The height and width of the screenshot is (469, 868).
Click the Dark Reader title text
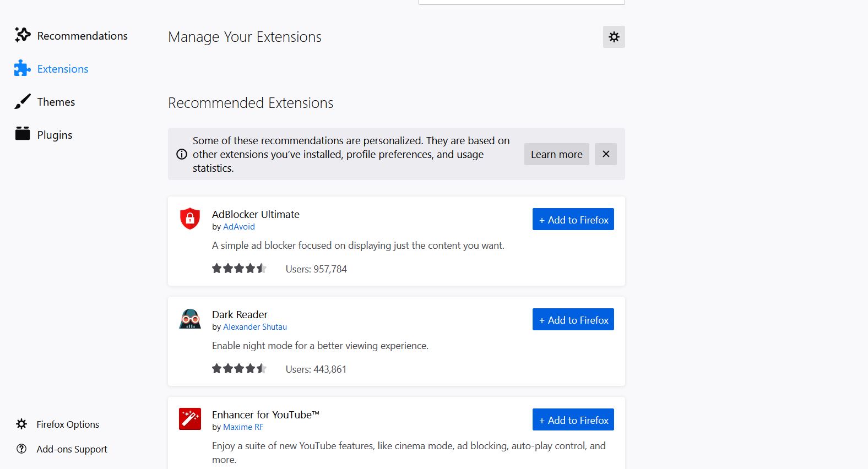[240, 315]
